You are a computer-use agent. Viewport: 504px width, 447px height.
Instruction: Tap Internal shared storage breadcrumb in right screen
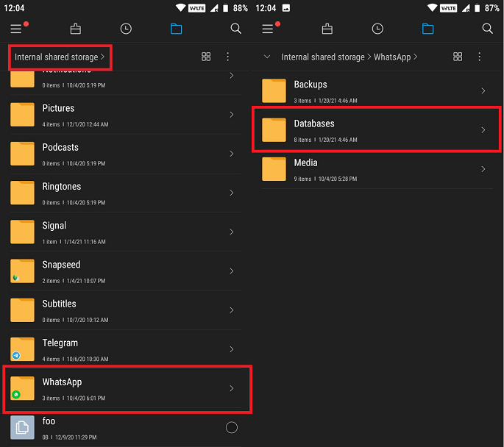[x=323, y=57]
